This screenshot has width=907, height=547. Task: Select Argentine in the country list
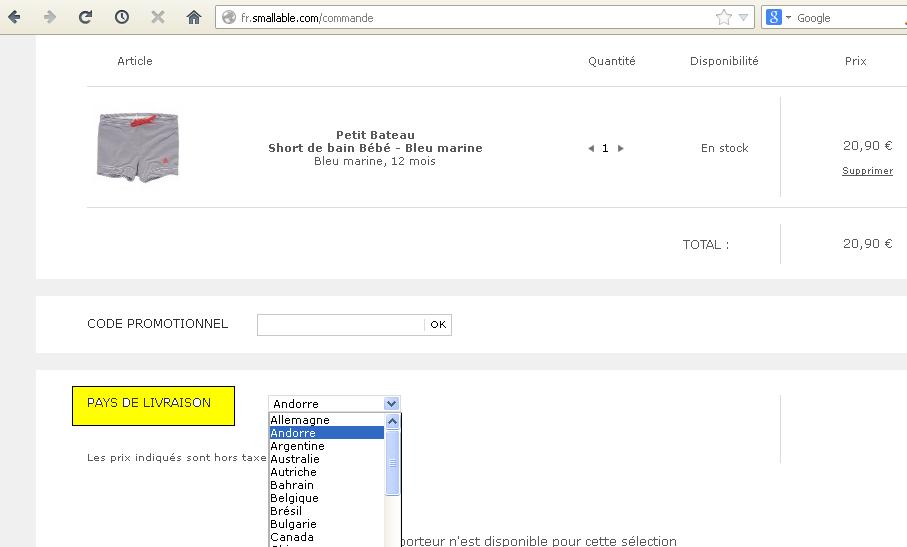click(x=326, y=446)
